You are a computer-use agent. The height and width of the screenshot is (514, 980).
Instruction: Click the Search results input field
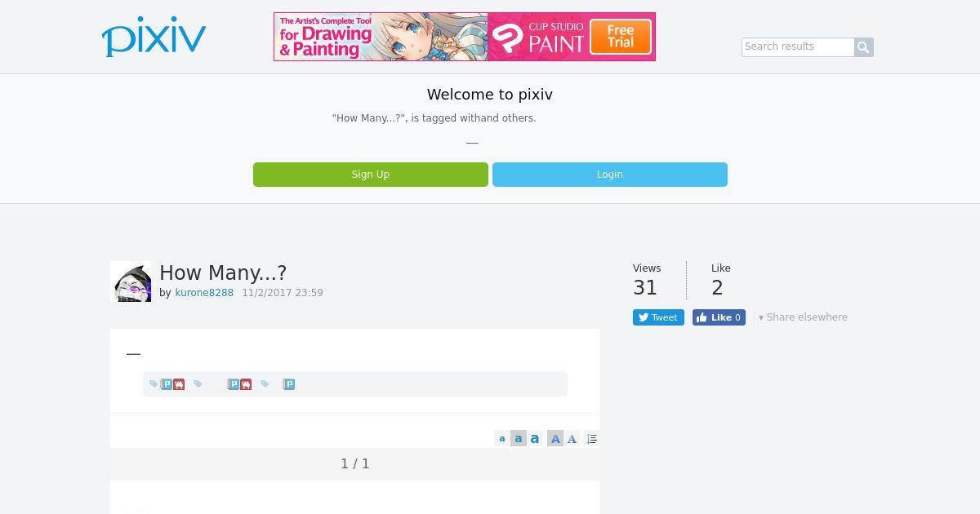point(798,47)
